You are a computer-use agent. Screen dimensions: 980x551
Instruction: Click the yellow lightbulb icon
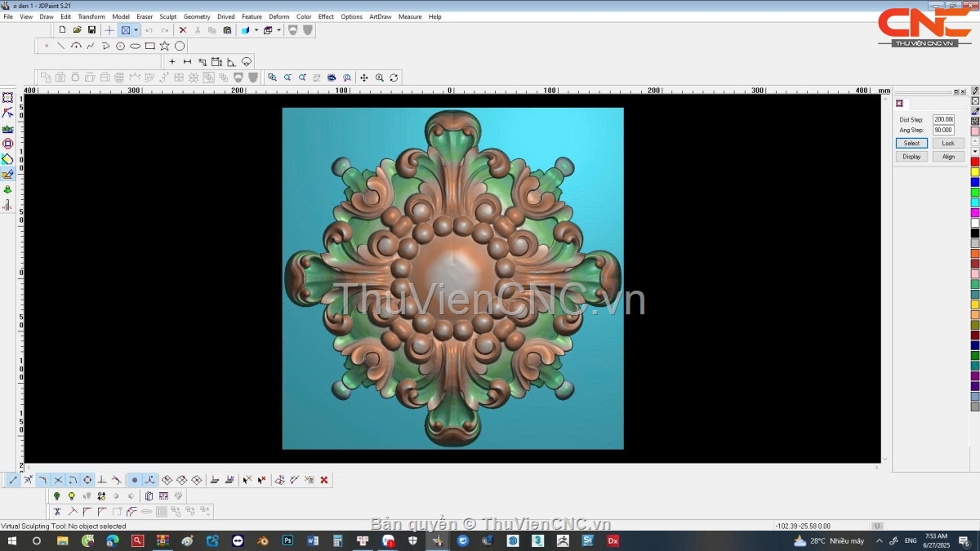click(x=72, y=496)
